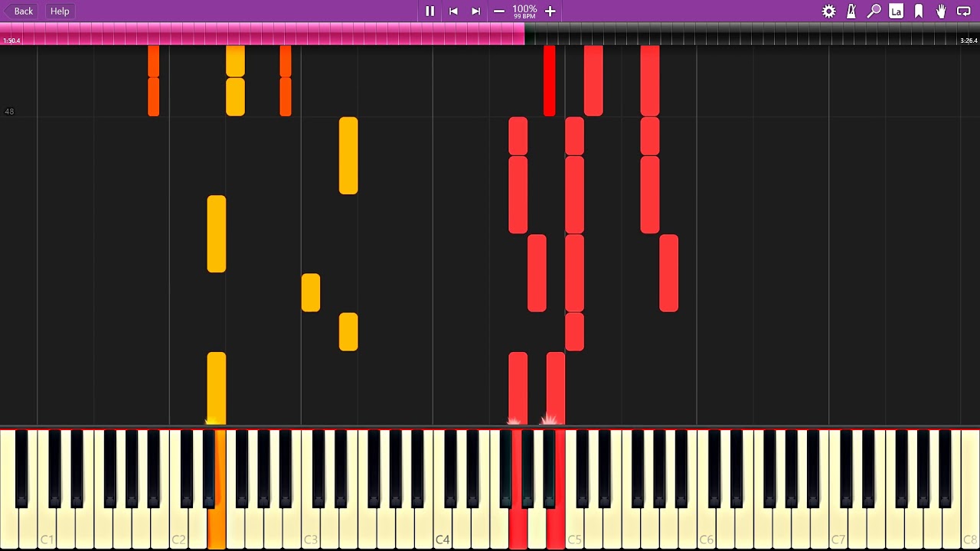
Task: Open the bookmarks icon
Action: pyautogui.click(x=919, y=11)
